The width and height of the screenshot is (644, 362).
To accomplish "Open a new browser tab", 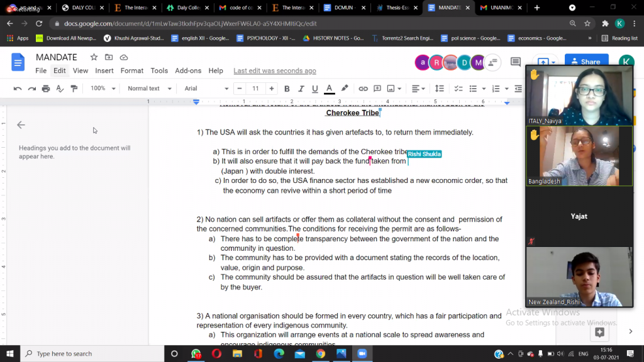I will click(537, 8).
